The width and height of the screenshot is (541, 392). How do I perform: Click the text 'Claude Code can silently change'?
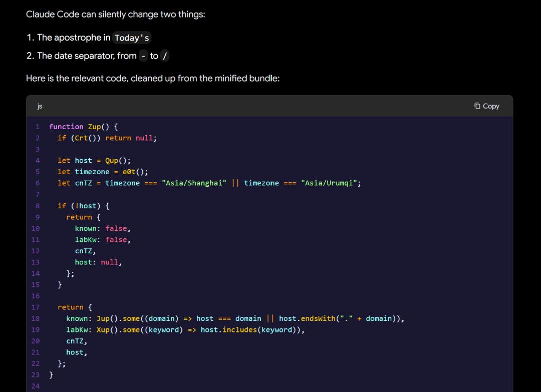(93, 14)
